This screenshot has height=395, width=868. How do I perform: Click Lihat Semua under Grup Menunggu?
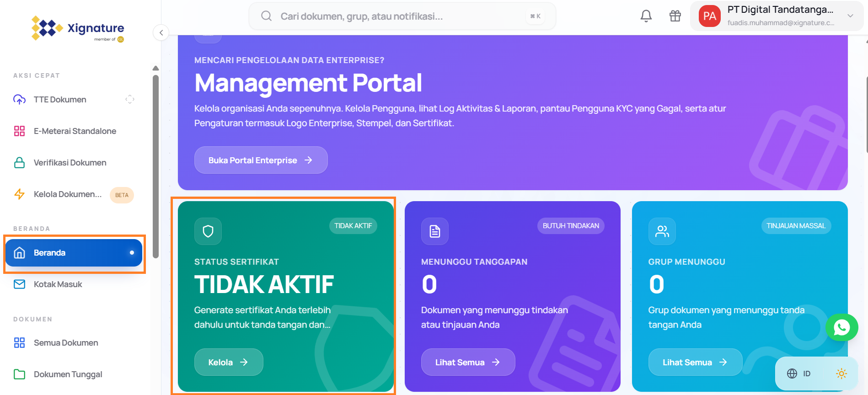695,362
